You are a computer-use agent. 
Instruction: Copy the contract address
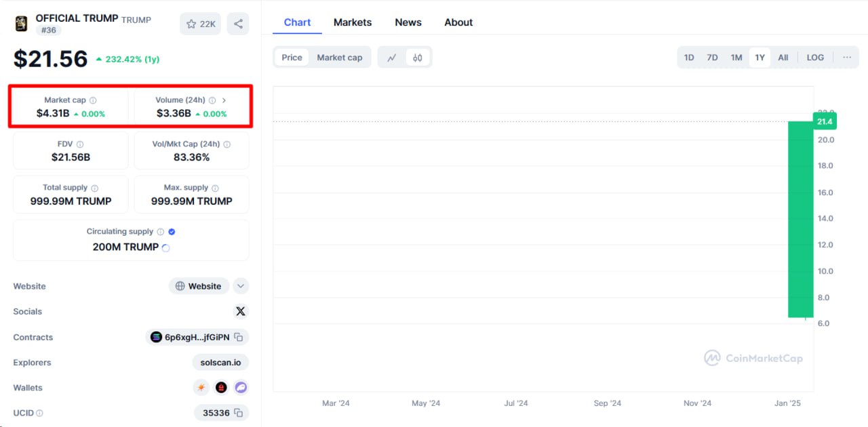(239, 337)
